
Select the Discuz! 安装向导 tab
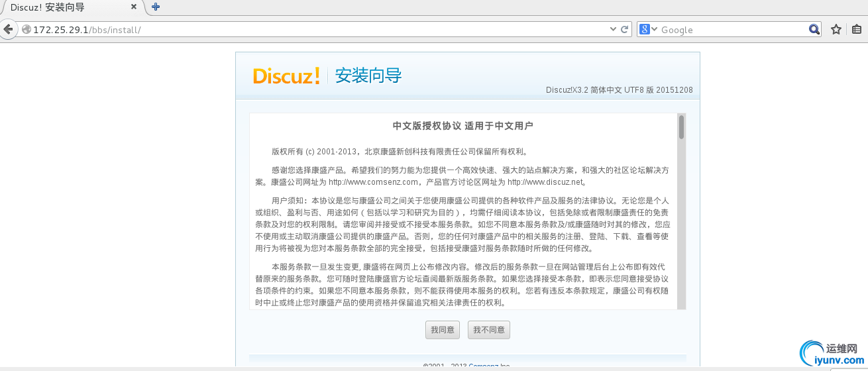72,7
